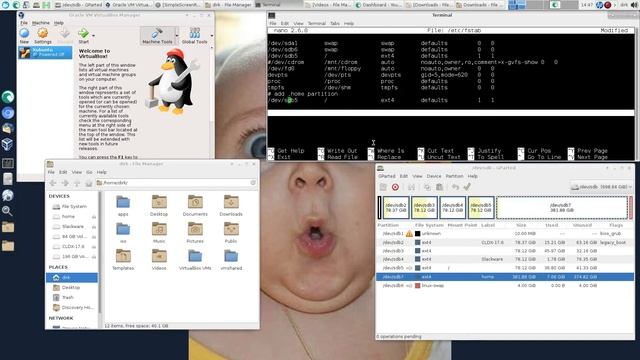This screenshot has height=360, width=640.
Task: Open VirtualBox File menu
Action: (24, 23)
